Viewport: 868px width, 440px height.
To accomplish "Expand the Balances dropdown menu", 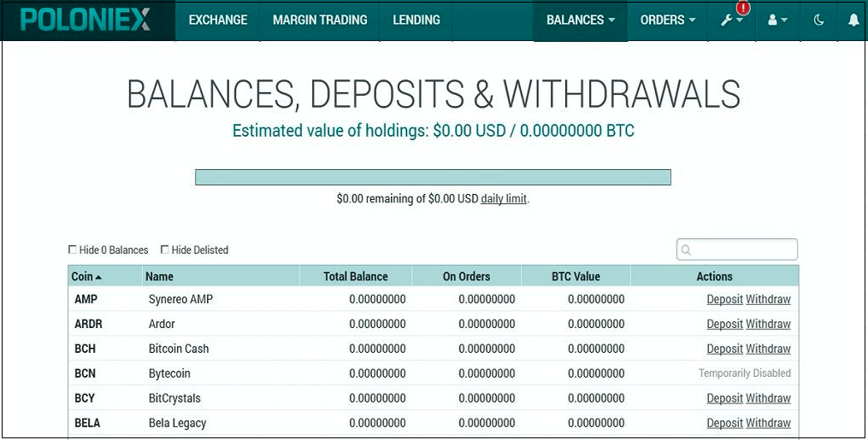I will tap(580, 21).
